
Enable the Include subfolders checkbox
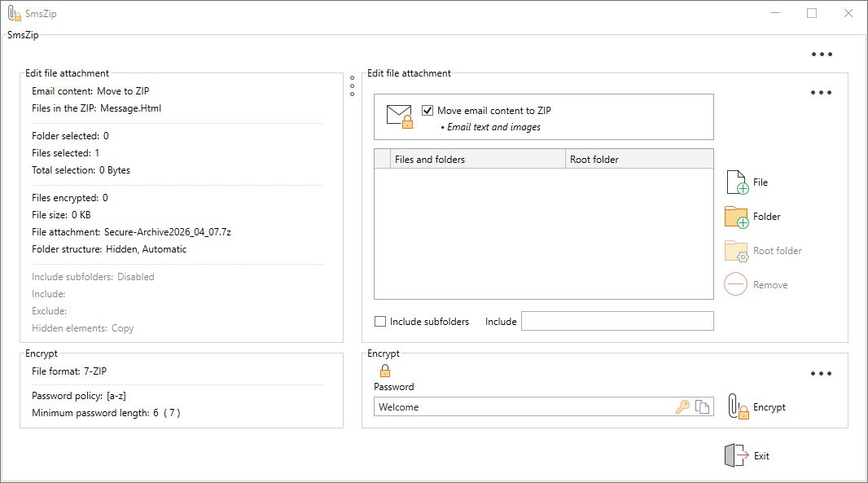(x=379, y=321)
